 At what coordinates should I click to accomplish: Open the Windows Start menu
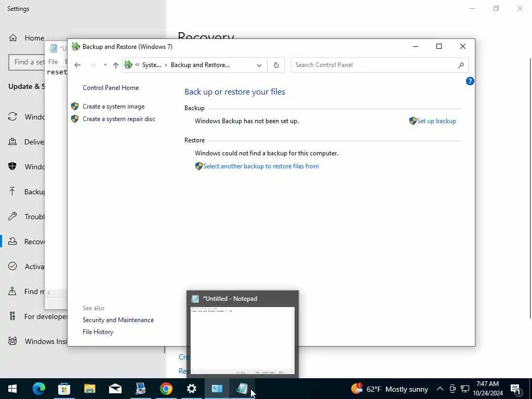12,389
